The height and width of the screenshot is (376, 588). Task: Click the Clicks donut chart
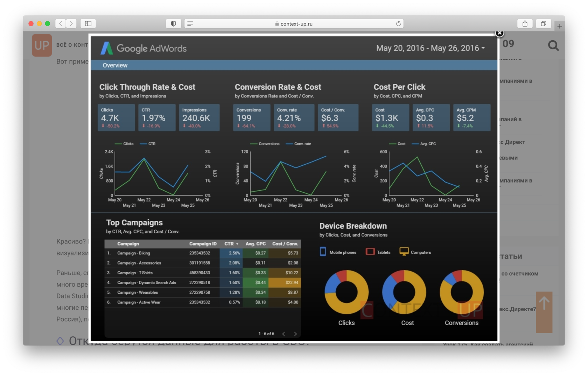pyautogui.click(x=346, y=292)
